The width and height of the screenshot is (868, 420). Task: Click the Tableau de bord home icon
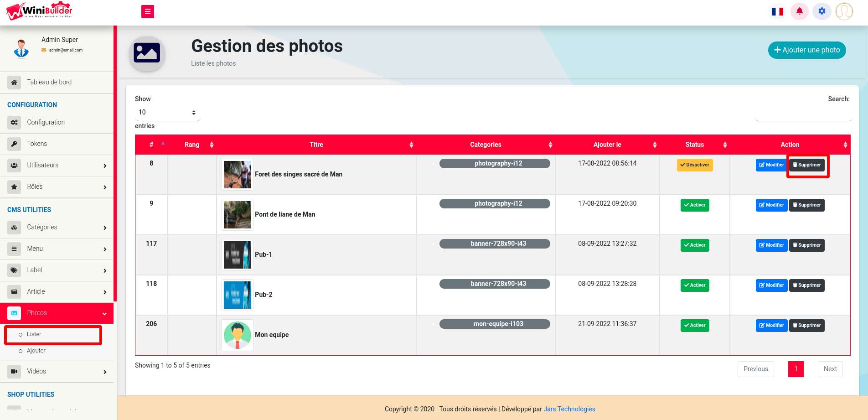pyautogui.click(x=14, y=83)
